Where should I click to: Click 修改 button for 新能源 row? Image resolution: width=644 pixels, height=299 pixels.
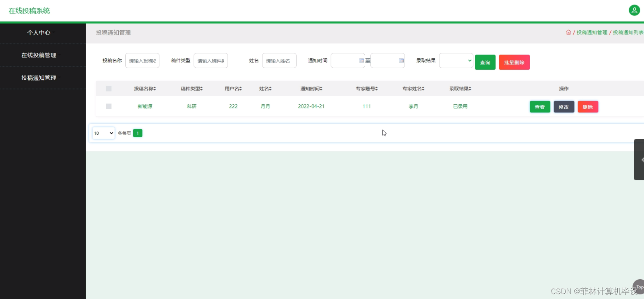[564, 107]
